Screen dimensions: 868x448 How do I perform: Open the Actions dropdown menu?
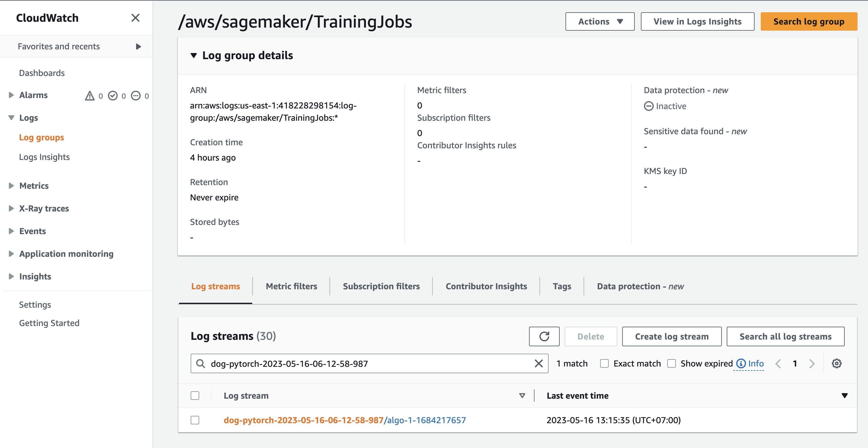pos(600,21)
